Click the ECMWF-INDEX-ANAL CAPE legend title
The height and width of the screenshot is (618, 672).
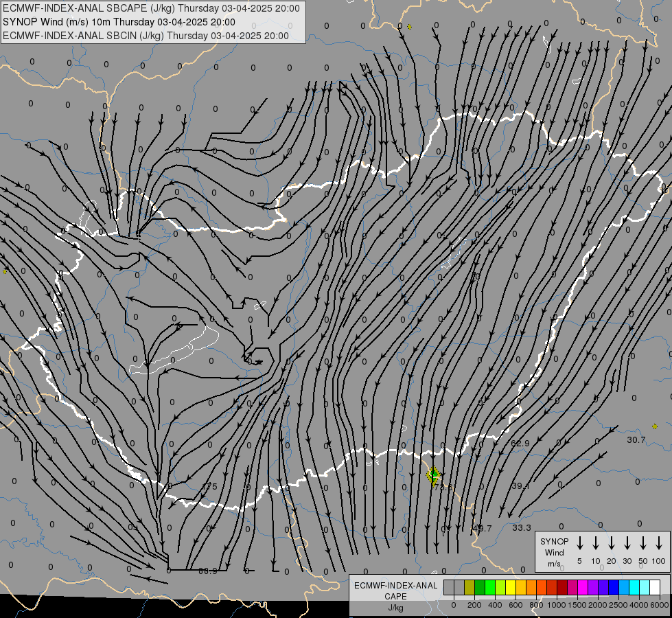click(x=395, y=591)
